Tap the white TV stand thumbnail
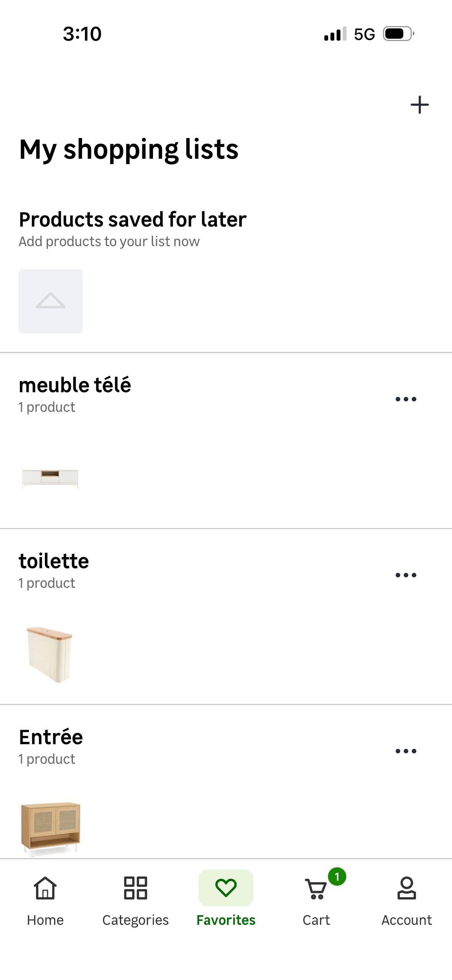 coord(50,478)
